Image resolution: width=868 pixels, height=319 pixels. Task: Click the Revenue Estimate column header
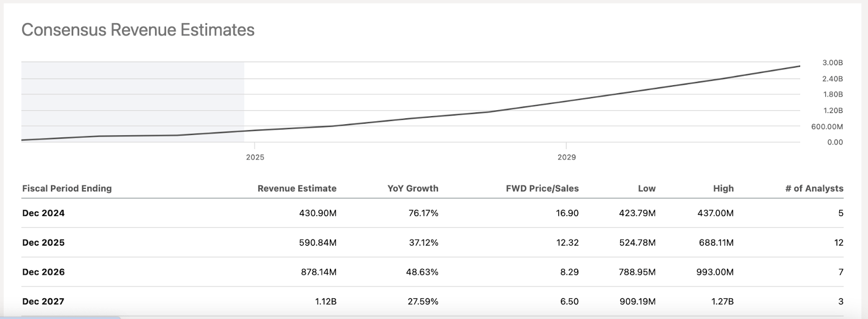297,188
